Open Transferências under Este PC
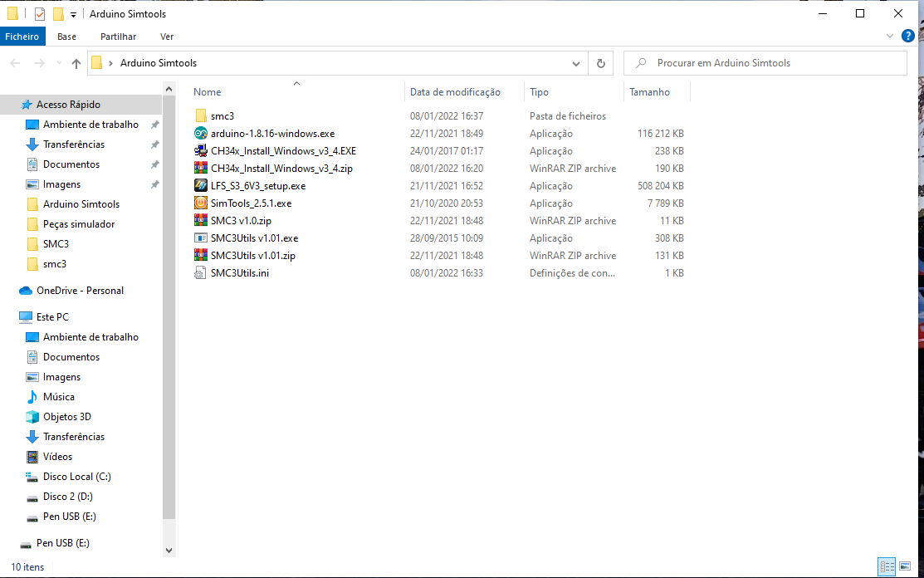This screenshot has width=924, height=578. click(x=74, y=437)
